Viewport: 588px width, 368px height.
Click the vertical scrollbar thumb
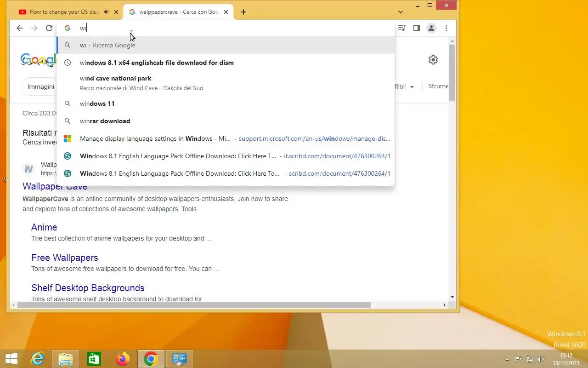pos(452,73)
